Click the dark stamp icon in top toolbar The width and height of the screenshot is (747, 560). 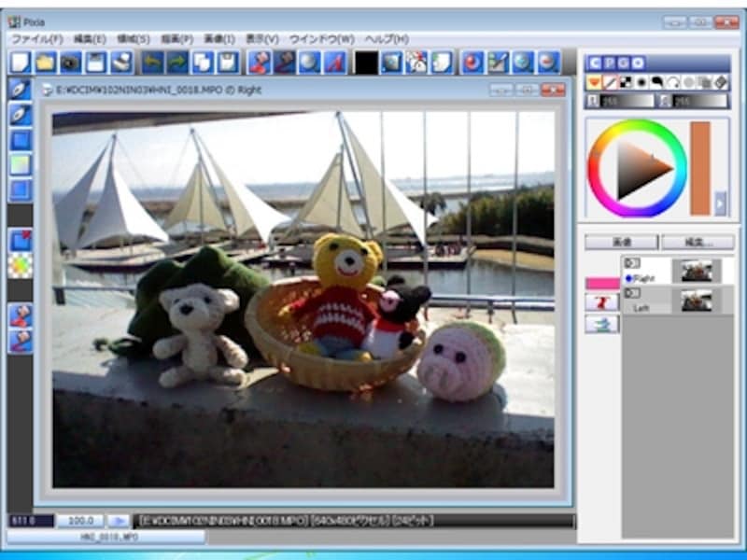[285, 63]
